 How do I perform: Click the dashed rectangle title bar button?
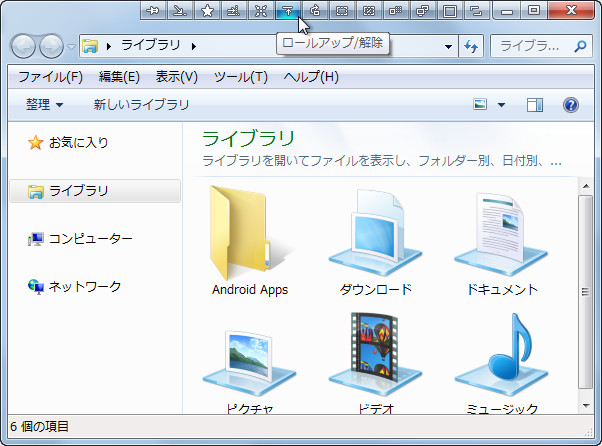point(342,10)
